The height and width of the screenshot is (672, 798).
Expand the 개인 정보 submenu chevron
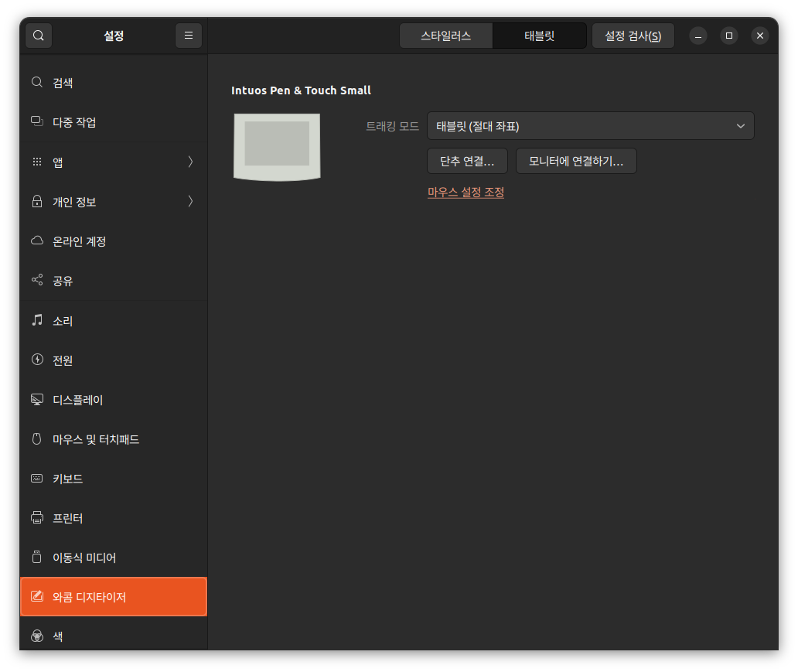[190, 201]
